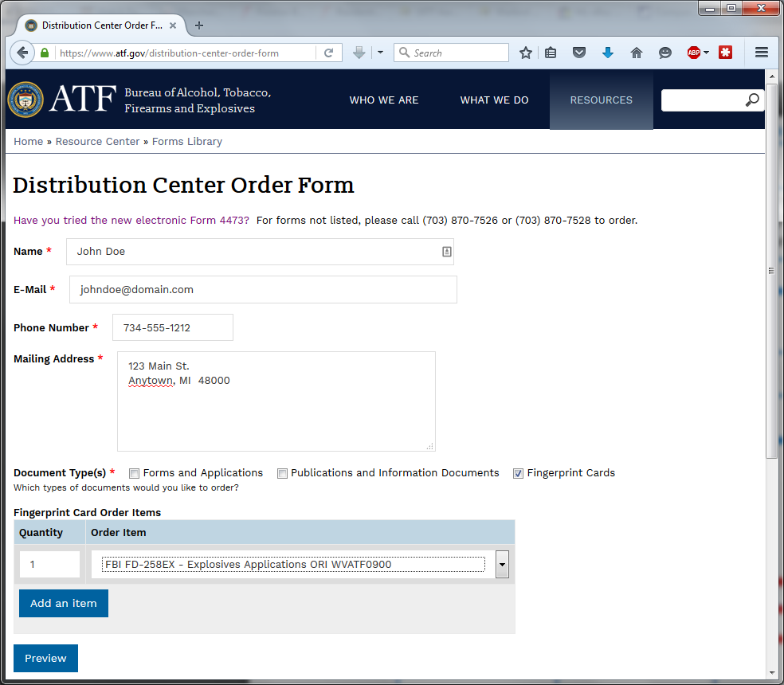784x685 pixels.
Task: Expand the Order Item dropdown list
Action: tap(502, 565)
